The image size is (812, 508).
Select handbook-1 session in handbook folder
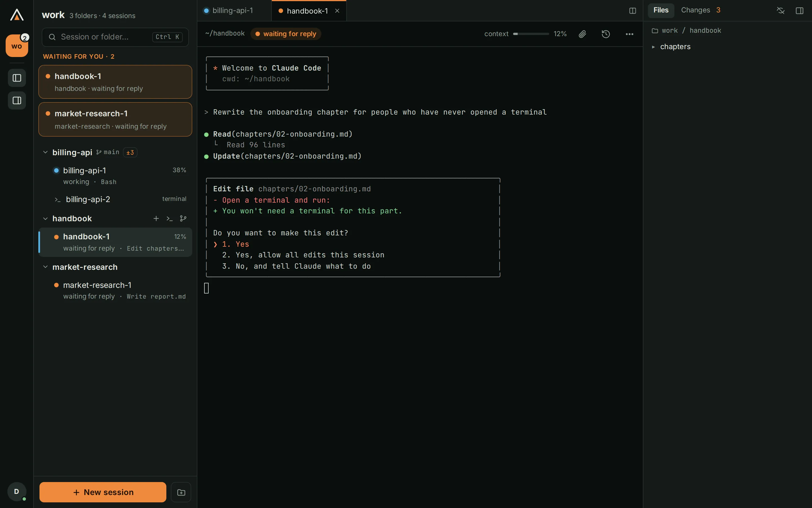tap(115, 242)
